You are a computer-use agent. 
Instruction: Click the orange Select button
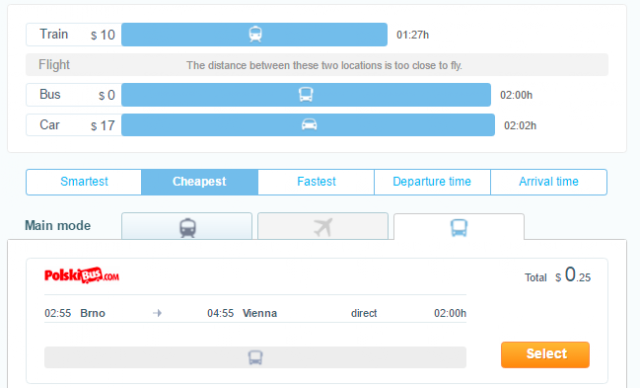click(x=545, y=355)
